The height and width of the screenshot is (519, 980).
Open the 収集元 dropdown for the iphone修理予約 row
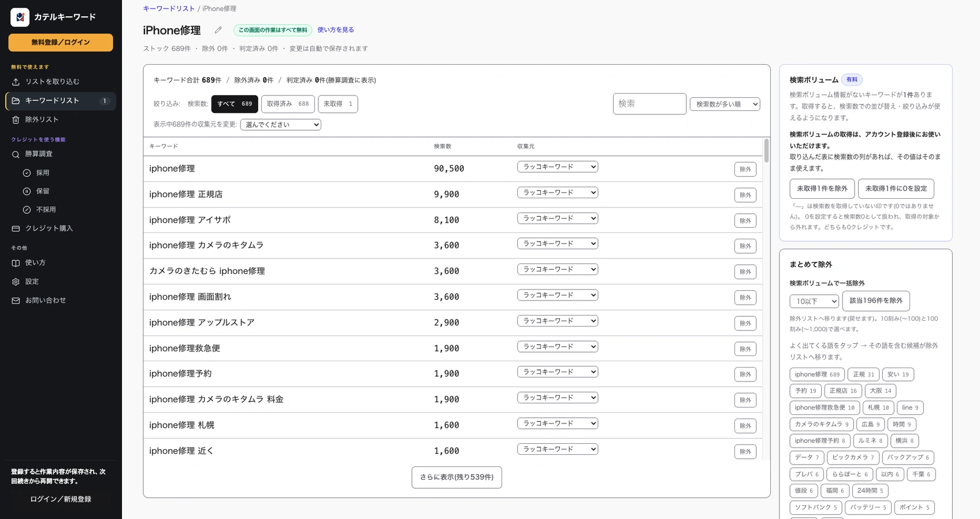coord(558,372)
